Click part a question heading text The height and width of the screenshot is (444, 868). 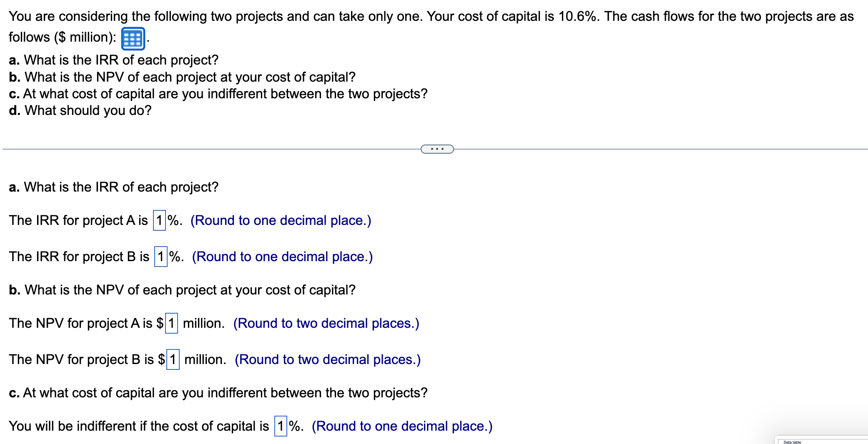point(113,187)
